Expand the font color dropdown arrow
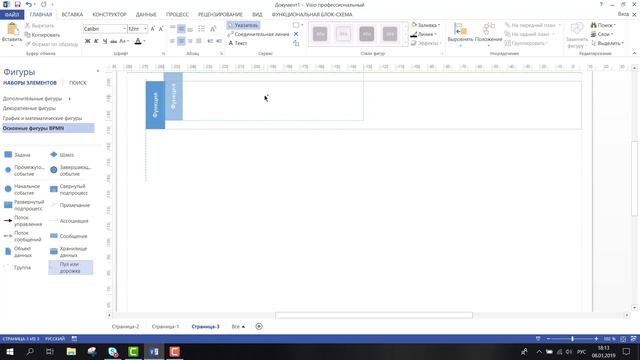The height and width of the screenshot is (360, 640). [144, 41]
